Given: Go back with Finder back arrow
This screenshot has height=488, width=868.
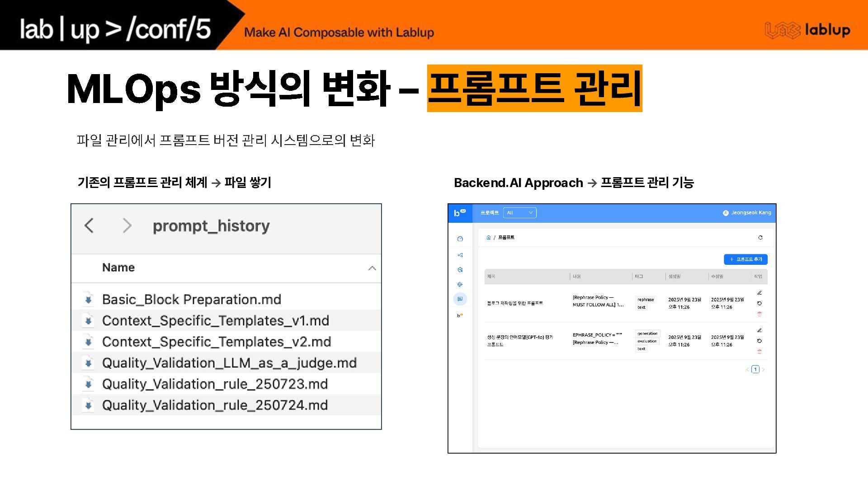Looking at the screenshot, I should (x=89, y=225).
